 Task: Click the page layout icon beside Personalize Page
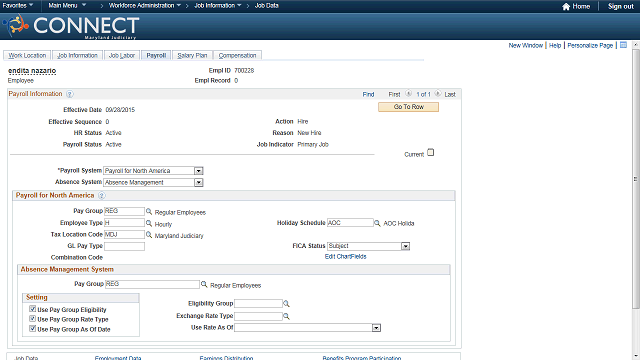623,45
